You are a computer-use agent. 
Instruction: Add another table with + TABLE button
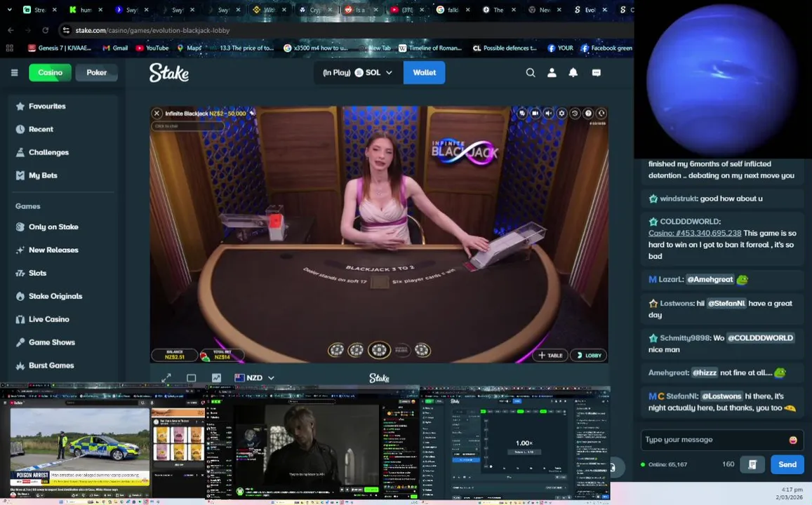550,356
